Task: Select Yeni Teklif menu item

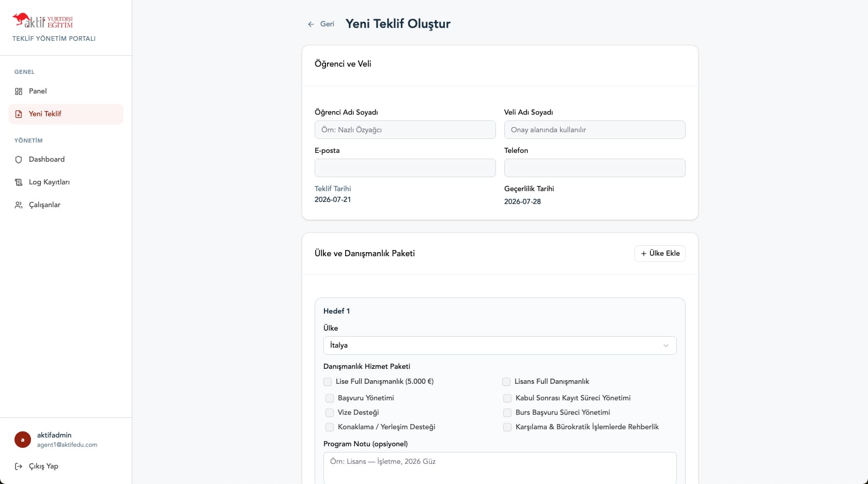Action: click(66, 114)
